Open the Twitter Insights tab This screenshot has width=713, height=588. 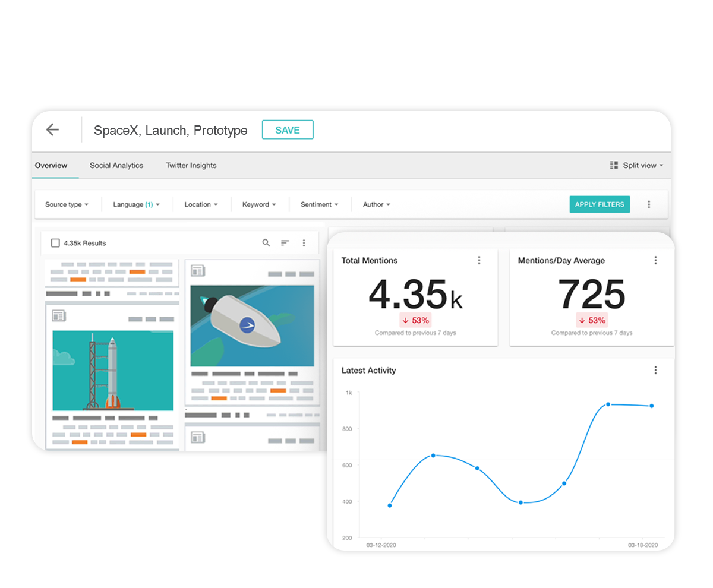pyautogui.click(x=191, y=165)
